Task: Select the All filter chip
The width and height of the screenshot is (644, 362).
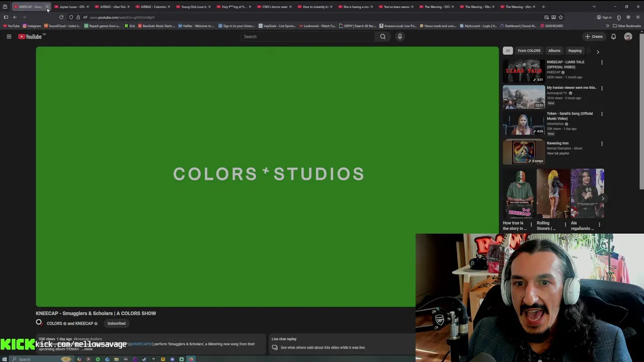Action: (508, 51)
